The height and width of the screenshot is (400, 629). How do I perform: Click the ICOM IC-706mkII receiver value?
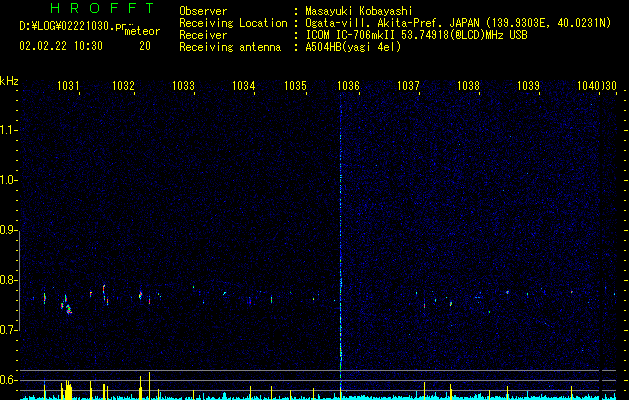(416, 35)
